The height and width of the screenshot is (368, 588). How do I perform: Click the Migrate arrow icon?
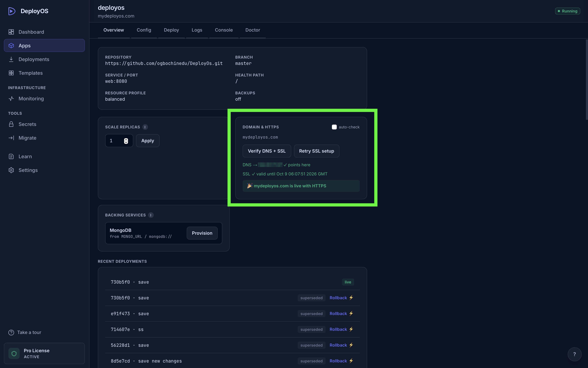click(x=11, y=138)
